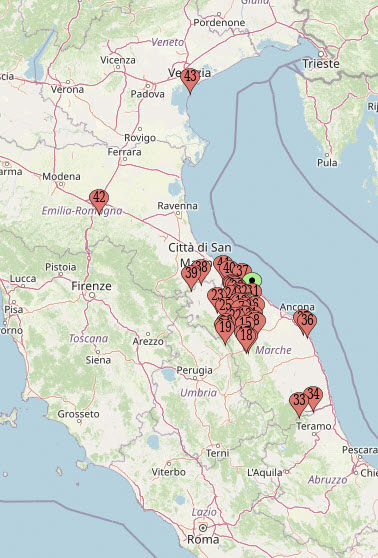
Task: Select the Pisa label
Action: (14, 309)
